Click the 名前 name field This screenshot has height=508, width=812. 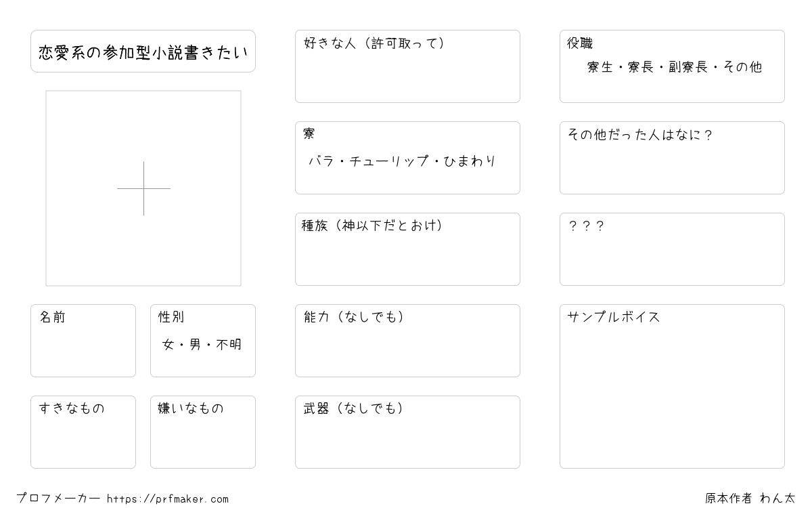[x=83, y=341]
